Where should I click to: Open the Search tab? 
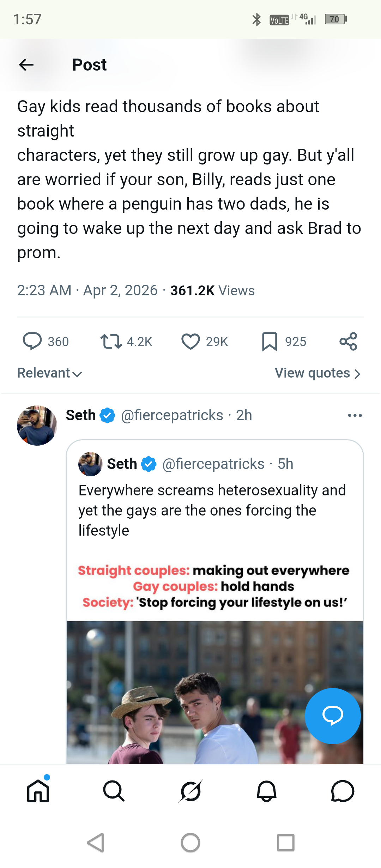click(x=114, y=791)
